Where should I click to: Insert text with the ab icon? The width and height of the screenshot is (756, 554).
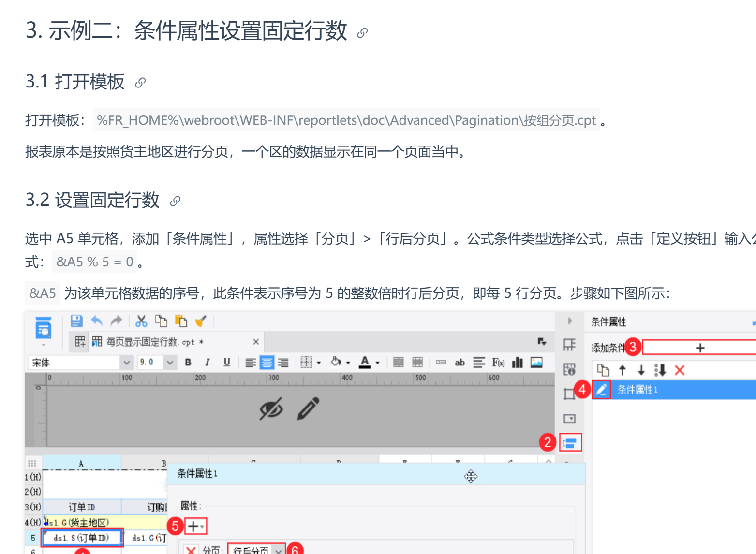tap(460, 362)
